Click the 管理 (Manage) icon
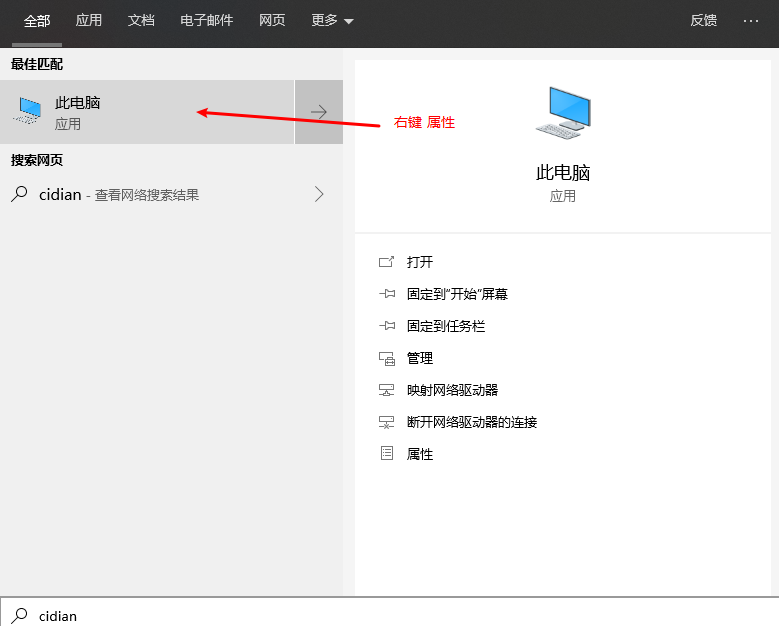Image resolution: width=779 pixels, height=626 pixels. click(386, 358)
